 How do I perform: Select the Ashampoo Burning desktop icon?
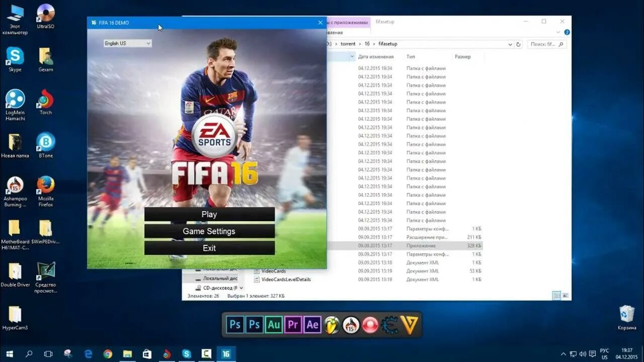(x=15, y=192)
